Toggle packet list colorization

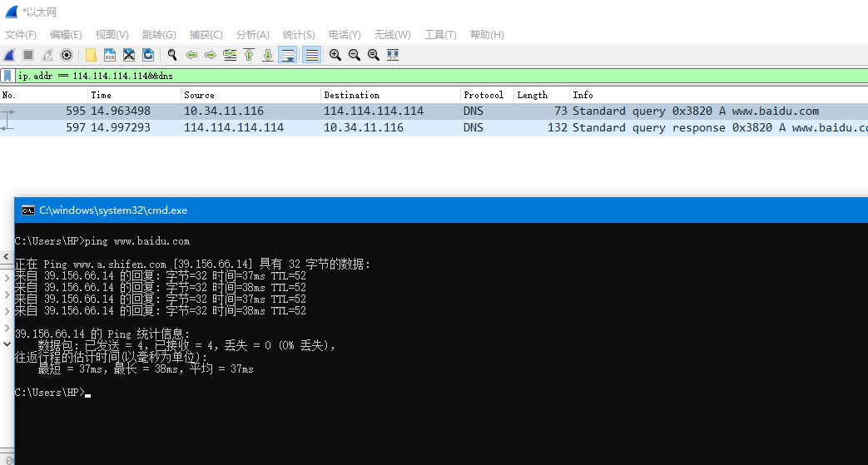click(x=311, y=55)
